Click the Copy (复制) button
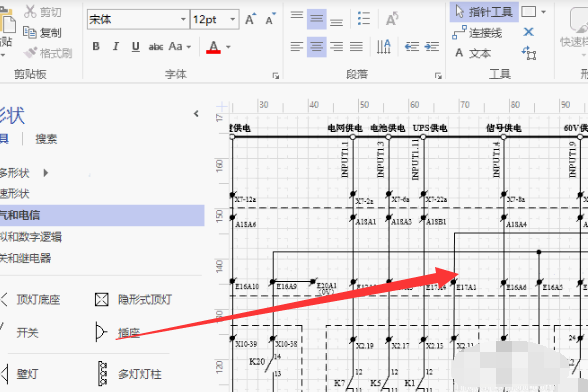588x392 pixels. coord(42,33)
